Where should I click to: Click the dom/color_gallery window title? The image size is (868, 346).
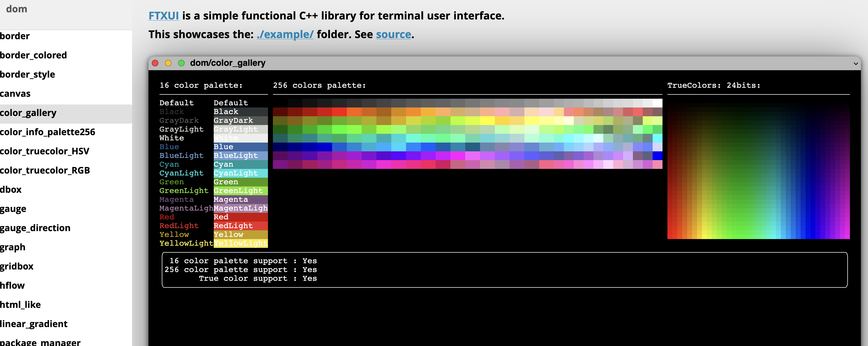pyautogui.click(x=228, y=63)
